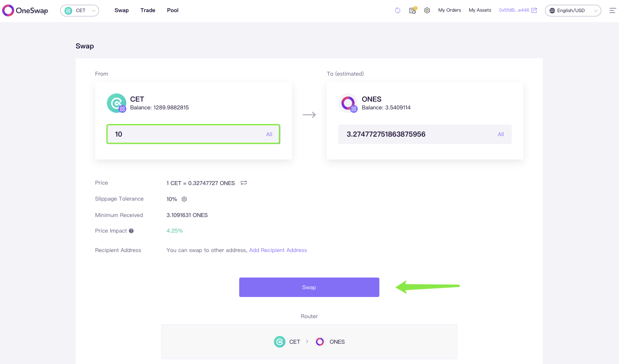The width and height of the screenshot is (619, 364).
Task: Click the external link icon beside wallet address
Action: click(x=534, y=10)
